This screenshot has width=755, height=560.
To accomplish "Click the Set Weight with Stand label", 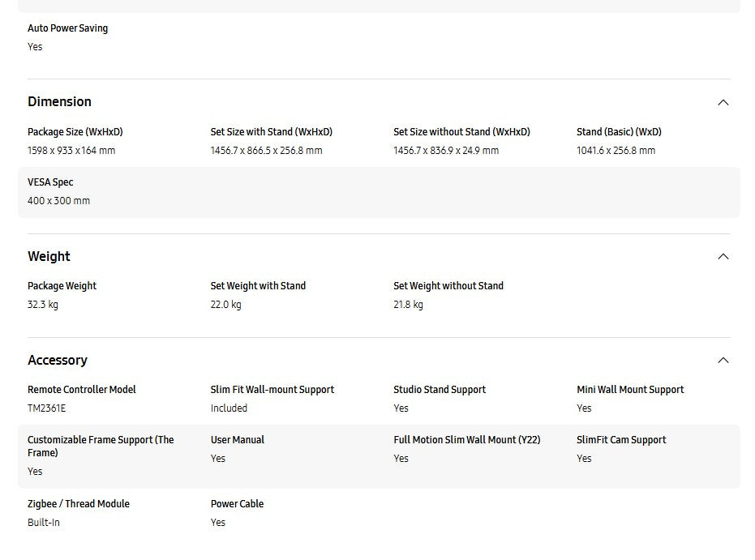I will pyautogui.click(x=258, y=286).
